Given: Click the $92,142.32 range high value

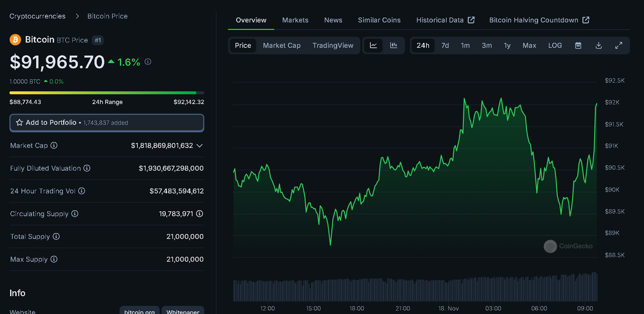Looking at the screenshot, I should (x=189, y=102).
